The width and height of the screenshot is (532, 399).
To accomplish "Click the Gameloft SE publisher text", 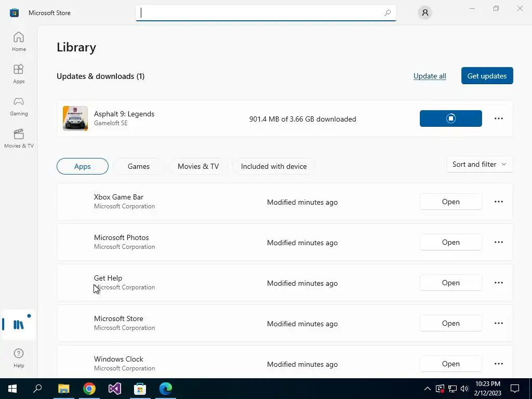I will pos(111,123).
